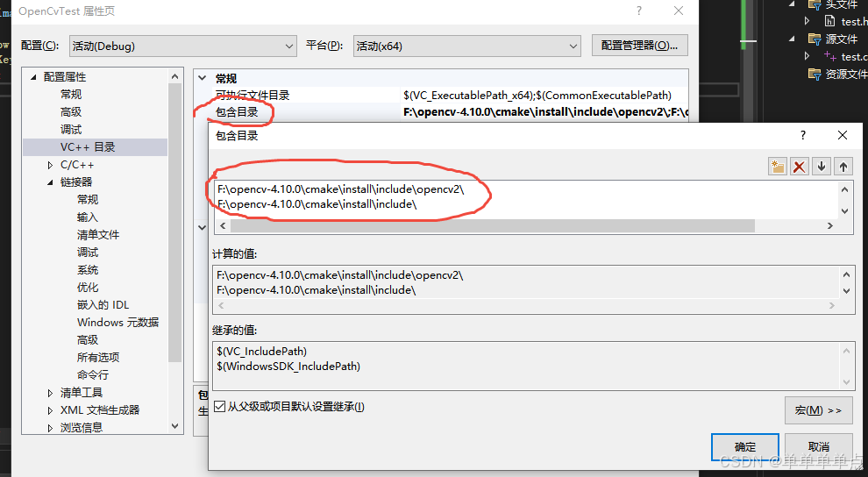
Task: Expand the 清单工具 tree node
Action: point(50,393)
